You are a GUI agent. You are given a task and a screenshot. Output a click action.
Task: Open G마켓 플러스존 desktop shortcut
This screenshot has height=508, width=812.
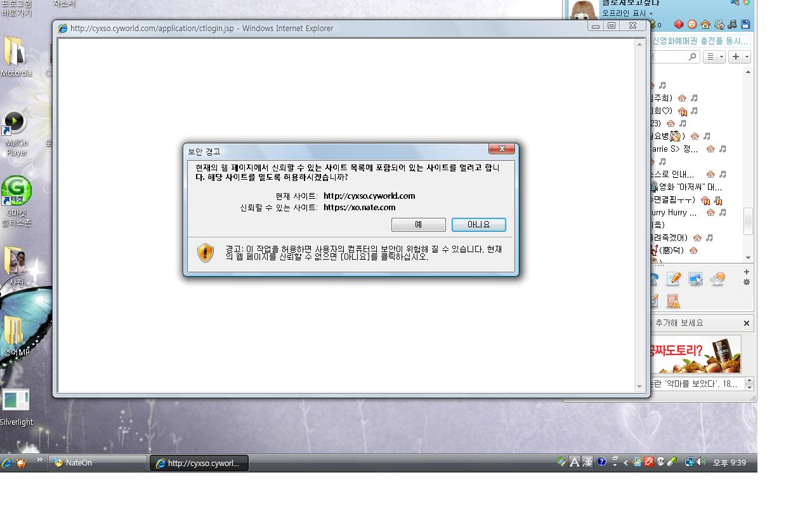(16, 201)
